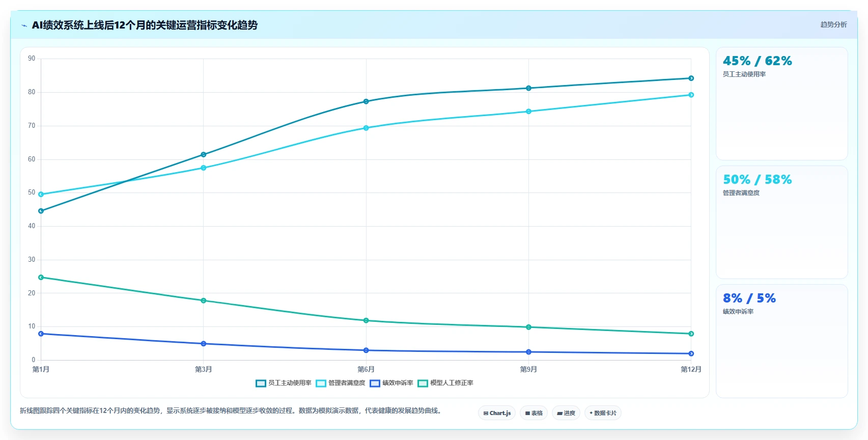Image resolution: width=868 pixels, height=440 pixels.
Task: Click the 数据卡片 tag
Action: pyautogui.click(x=603, y=413)
